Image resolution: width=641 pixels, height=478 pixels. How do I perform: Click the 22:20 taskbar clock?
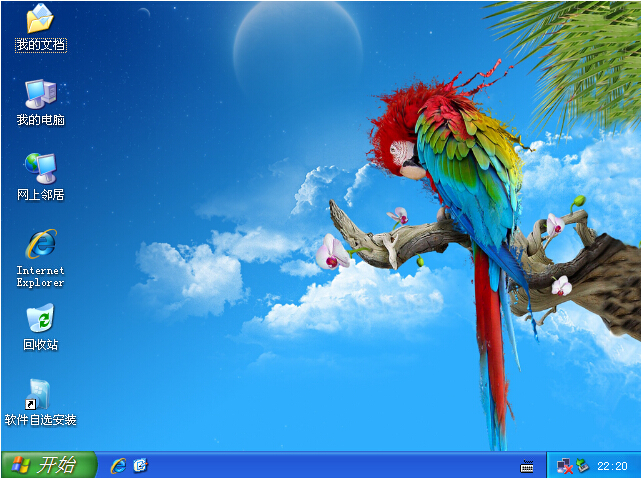tap(612, 466)
